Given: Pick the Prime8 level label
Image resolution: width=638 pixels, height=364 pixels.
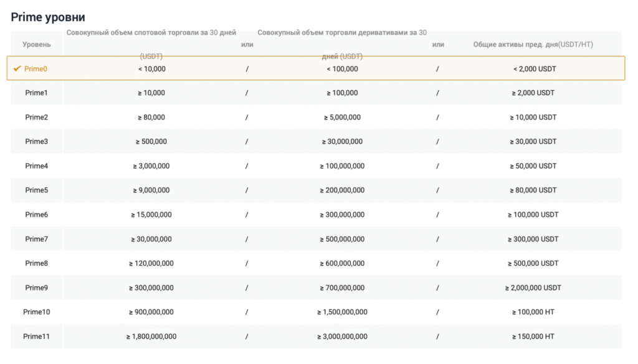Looking at the screenshot, I should 36,263.
